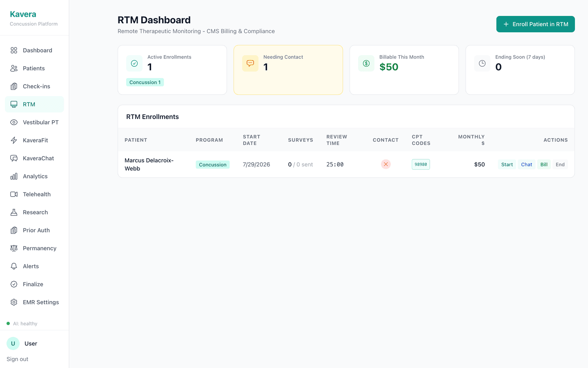Click the PATIENT column header
Screen dimensions: 588x368
136,140
